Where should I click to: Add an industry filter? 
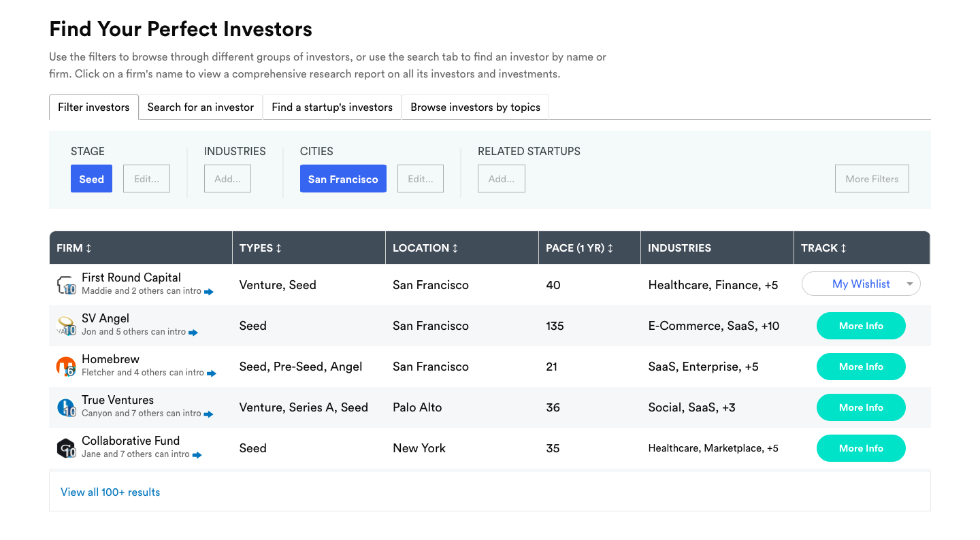[227, 179]
